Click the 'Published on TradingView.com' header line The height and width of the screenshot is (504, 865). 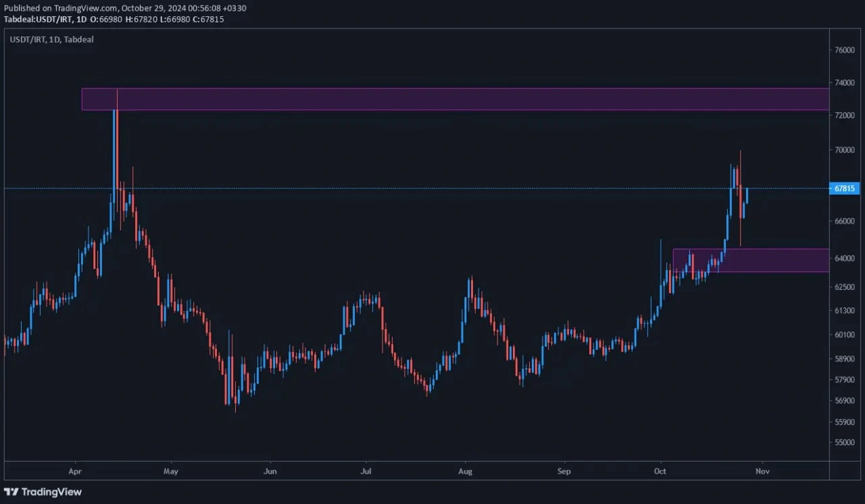coord(125,8)
